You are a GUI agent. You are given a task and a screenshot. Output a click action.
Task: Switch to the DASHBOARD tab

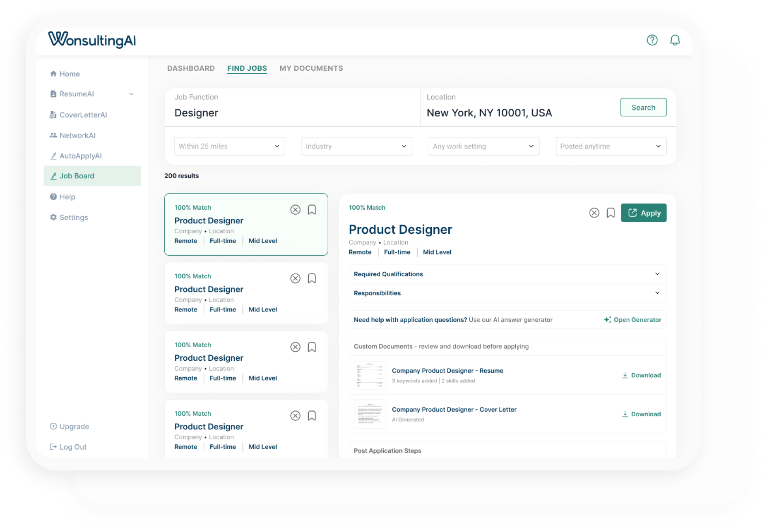[x=191, y=69]
